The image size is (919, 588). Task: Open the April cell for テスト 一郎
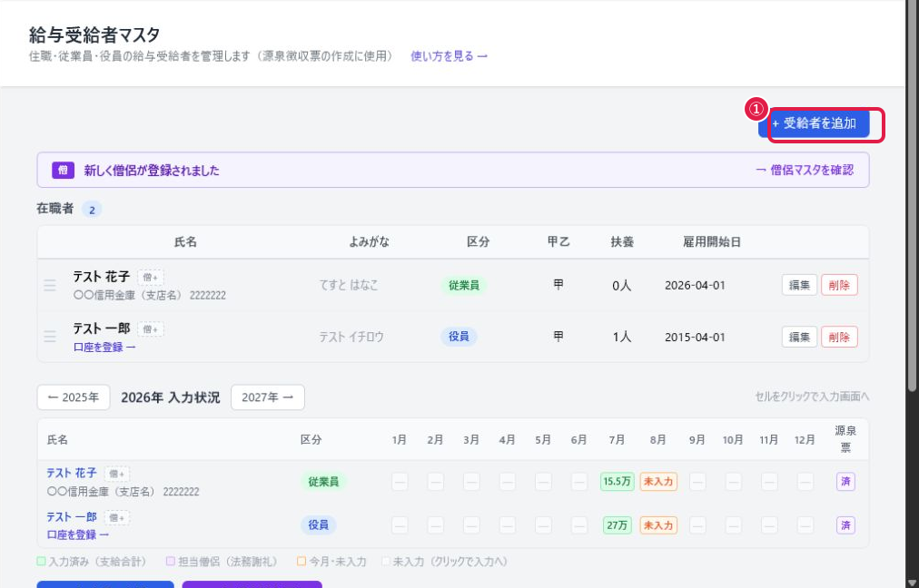[508, 525]
